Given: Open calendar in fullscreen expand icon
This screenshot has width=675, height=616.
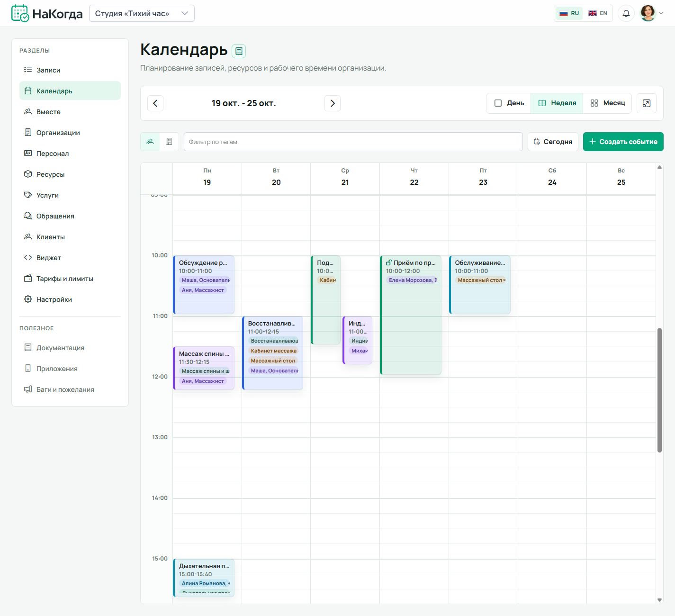Looking at the screenshot, I should [646, 103].
